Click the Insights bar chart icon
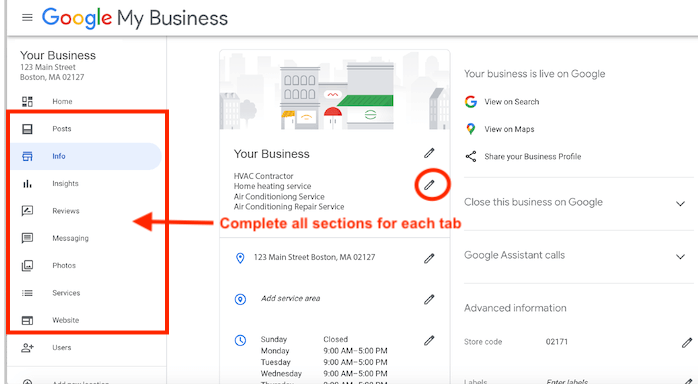The image size is (698, 384). [x=27, y=183]
